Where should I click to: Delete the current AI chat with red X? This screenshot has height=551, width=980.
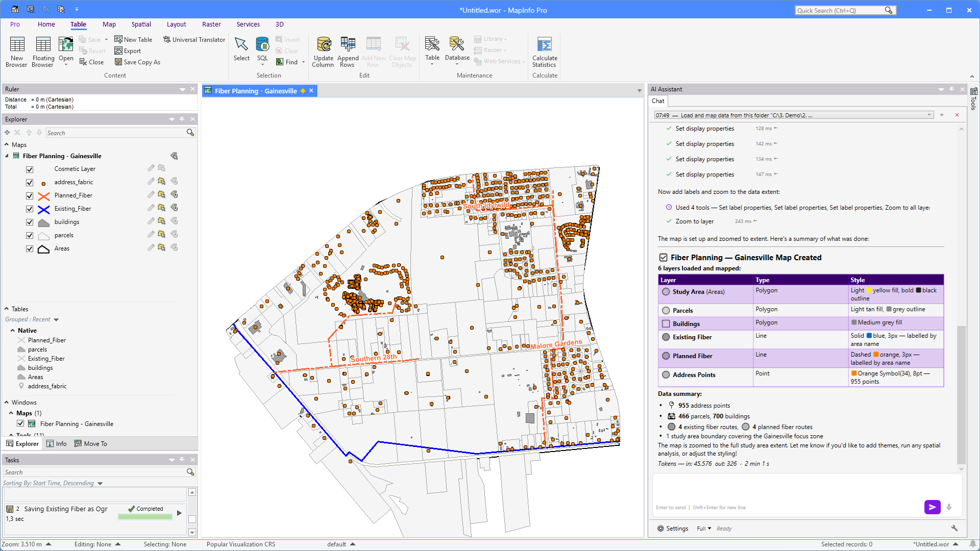pyautogui.click(x=957, y=115)
